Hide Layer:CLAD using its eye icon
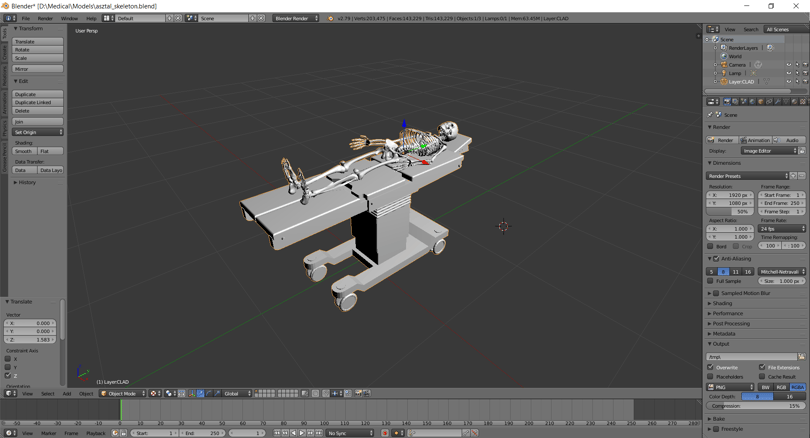 tap(788, 82)
